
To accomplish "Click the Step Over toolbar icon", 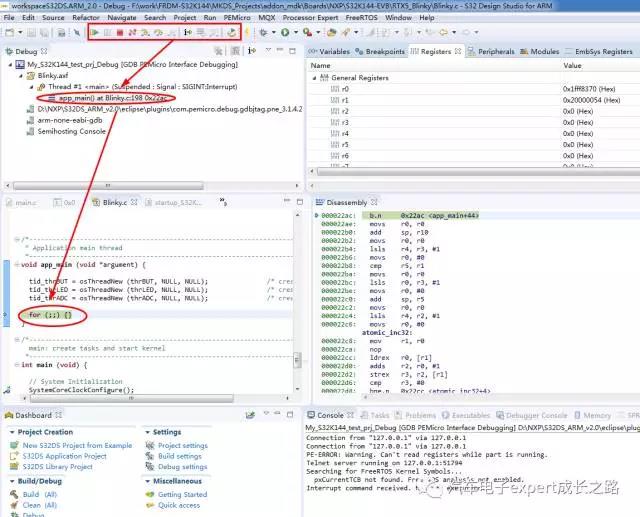I will click(158, 32).
